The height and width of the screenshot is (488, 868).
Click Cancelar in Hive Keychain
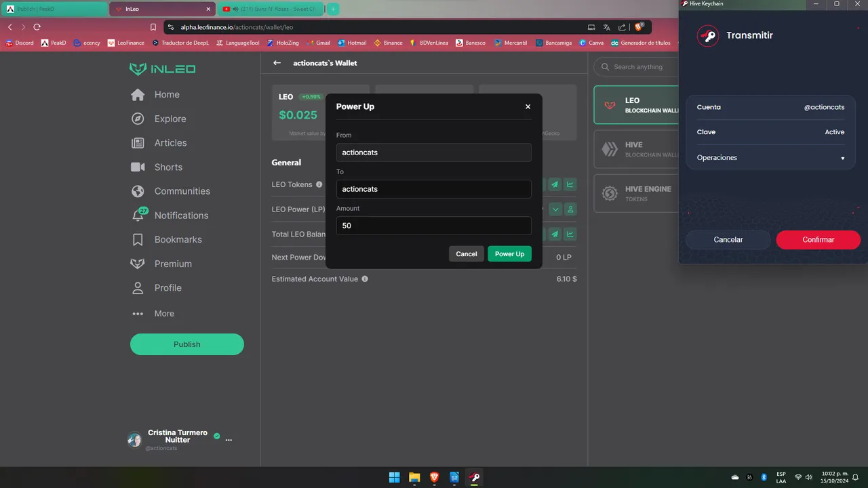pyautogui.click(x=728, y=239)
